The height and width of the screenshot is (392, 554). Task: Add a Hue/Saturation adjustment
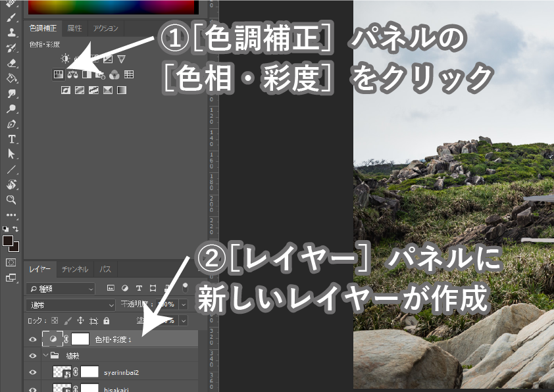click(x=59, y=74)
